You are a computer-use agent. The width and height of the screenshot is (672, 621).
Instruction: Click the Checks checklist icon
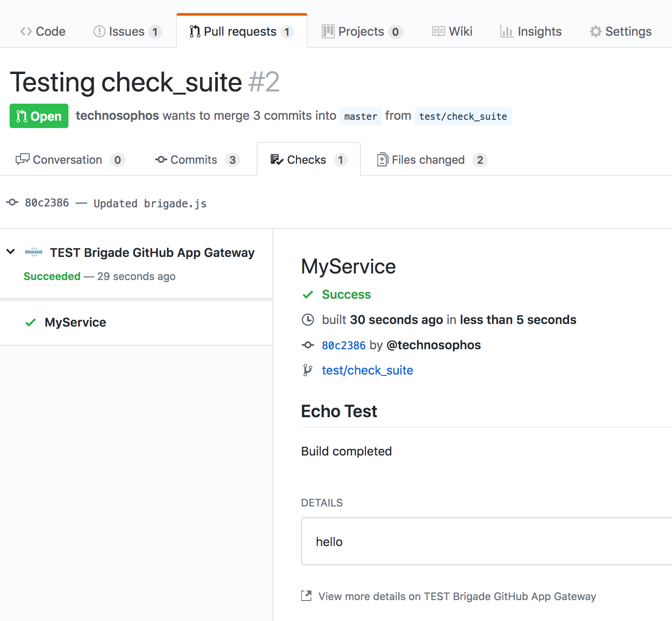click(x=277, y=160)
